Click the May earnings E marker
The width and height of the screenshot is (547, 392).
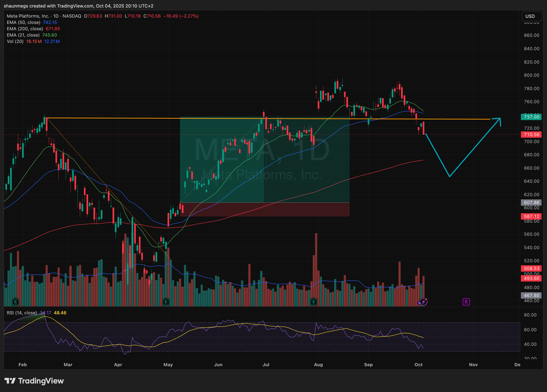[166, 301]
